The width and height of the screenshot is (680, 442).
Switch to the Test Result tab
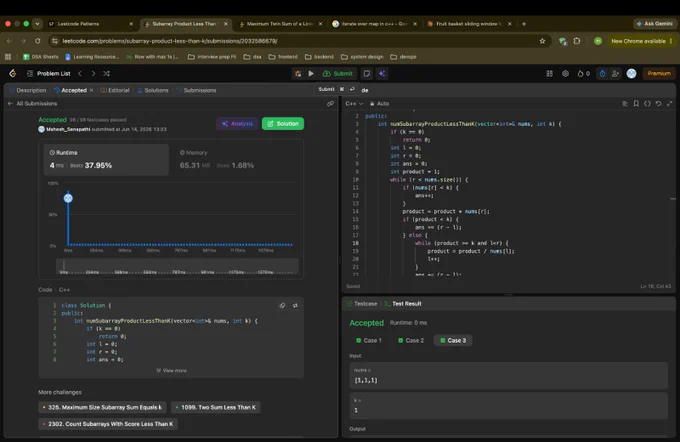coord(403,304)
